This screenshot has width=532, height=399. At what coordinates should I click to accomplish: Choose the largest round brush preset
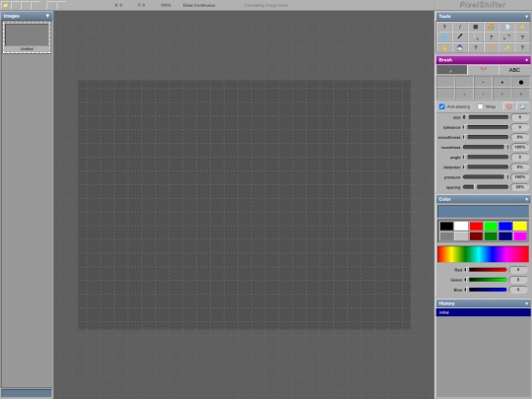[x=521, y=82]
